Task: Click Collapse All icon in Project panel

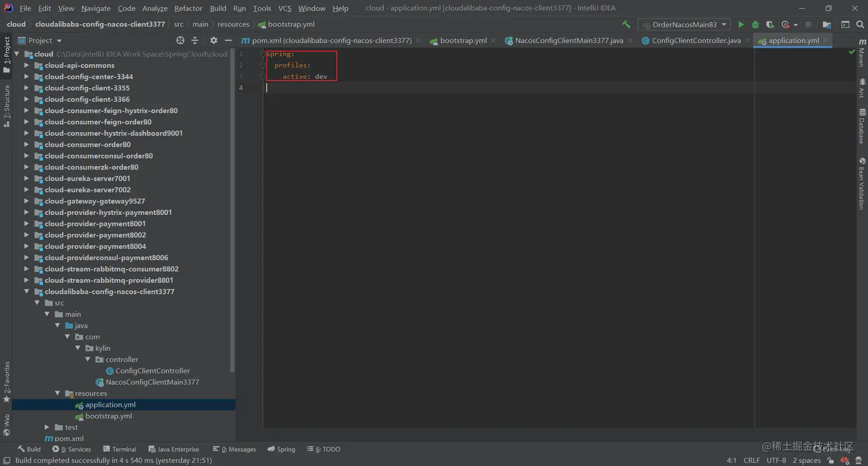Action: tap(195, 40)
